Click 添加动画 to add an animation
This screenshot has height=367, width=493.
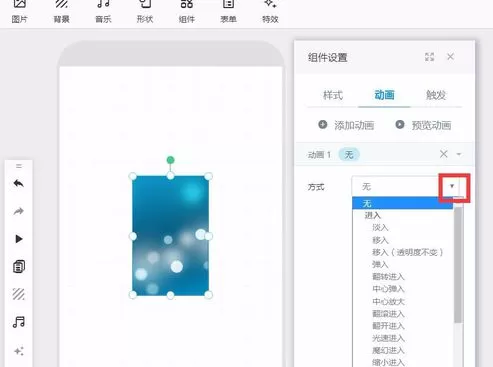[x=347, y=125]
